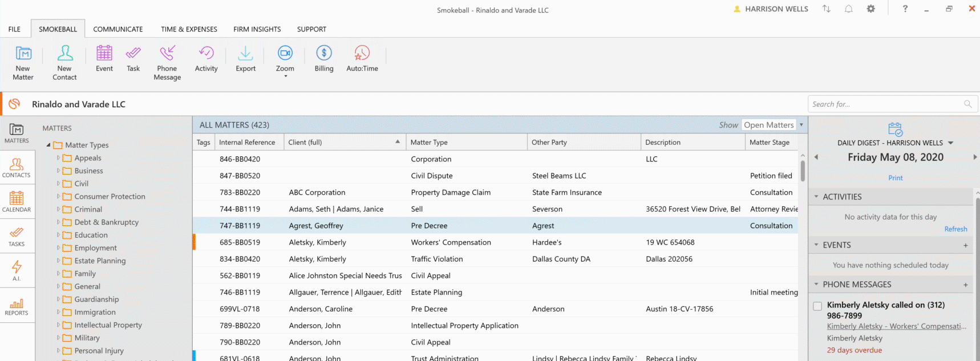Expand the Criminal folder
Viewport: 980px width, 361px height.
point(58,209)
